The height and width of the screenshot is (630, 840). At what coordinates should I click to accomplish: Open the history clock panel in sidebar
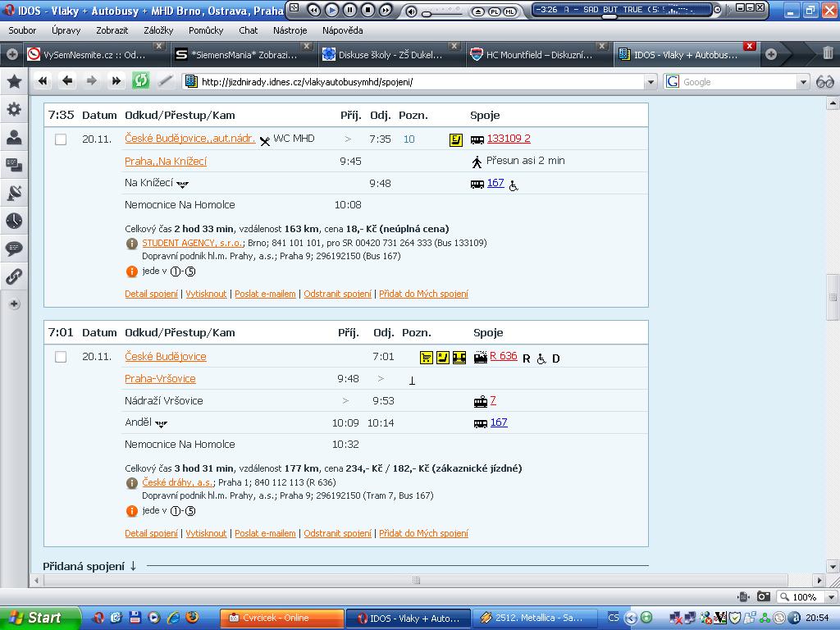point(14,221)
